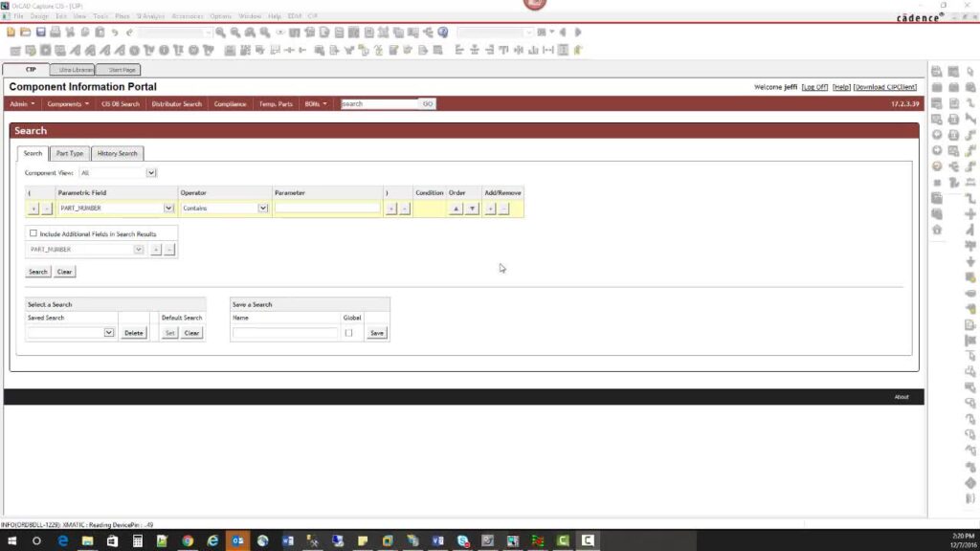Open toolbar help question mark icon
This screenshot has height=551, width=980.
tap(443, 32)
